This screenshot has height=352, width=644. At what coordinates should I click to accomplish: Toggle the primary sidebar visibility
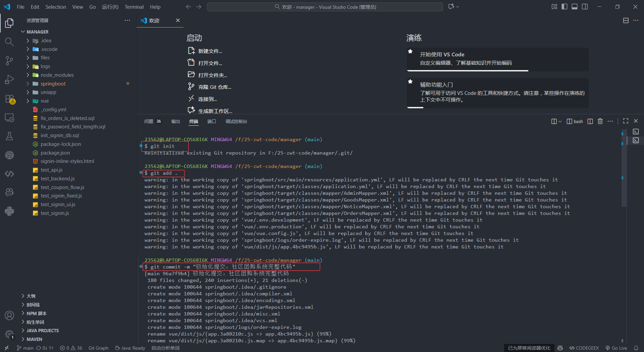(565, 7)
